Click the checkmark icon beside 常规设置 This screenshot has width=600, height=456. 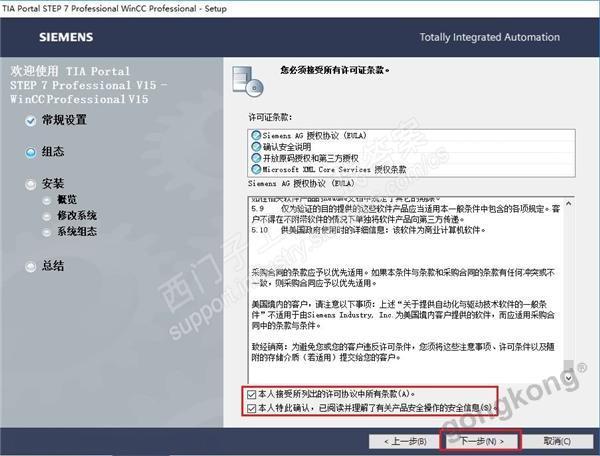31,121
